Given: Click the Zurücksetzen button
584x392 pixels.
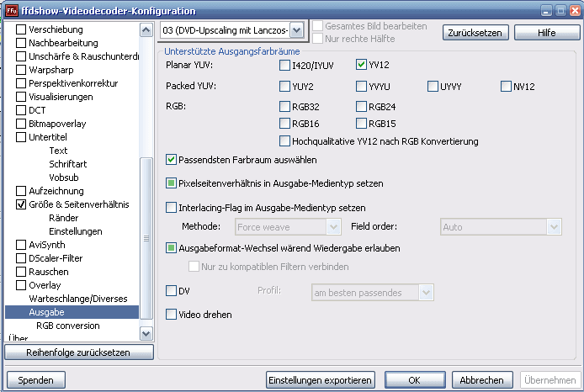Looking at the screenshot, I should [x=475, y=33].
